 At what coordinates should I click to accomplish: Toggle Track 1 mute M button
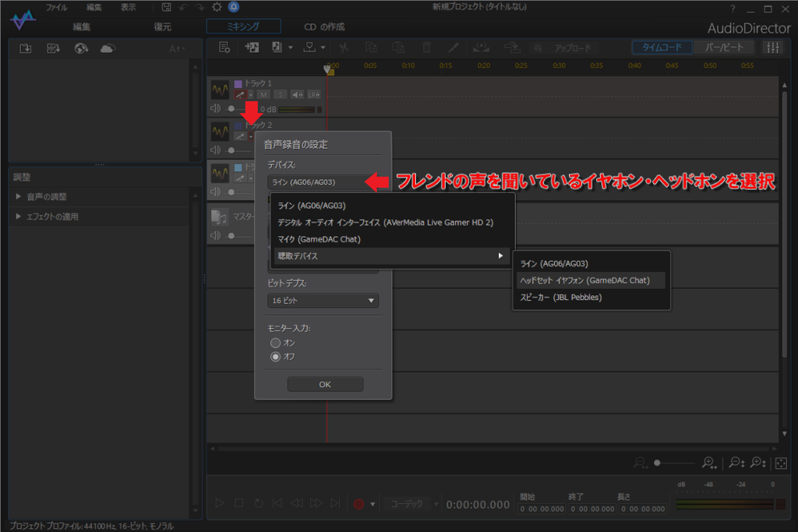click(x=263, y=94)
